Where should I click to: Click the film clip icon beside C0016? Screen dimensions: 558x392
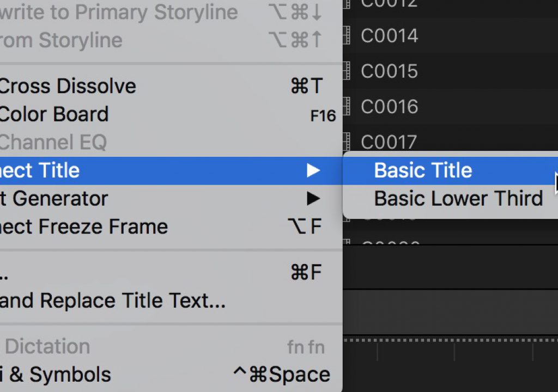coord(347,106)
